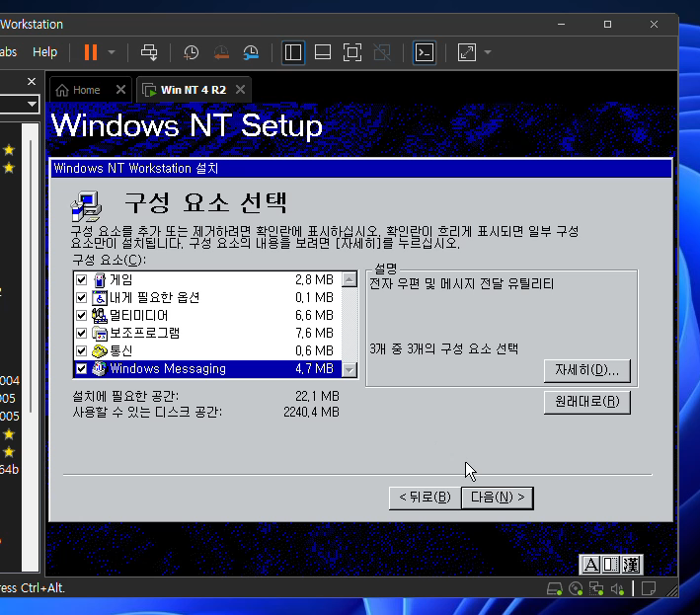Uncheck the Windows Messaging checkbox
The image size is (700, 615).
[x=81, y=368]
